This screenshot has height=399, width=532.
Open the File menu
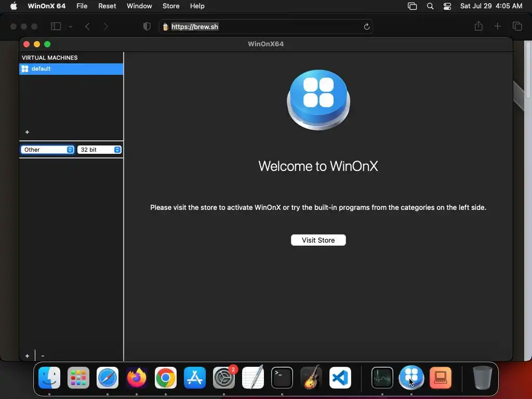pyautogui.click(x=82, y=6)
